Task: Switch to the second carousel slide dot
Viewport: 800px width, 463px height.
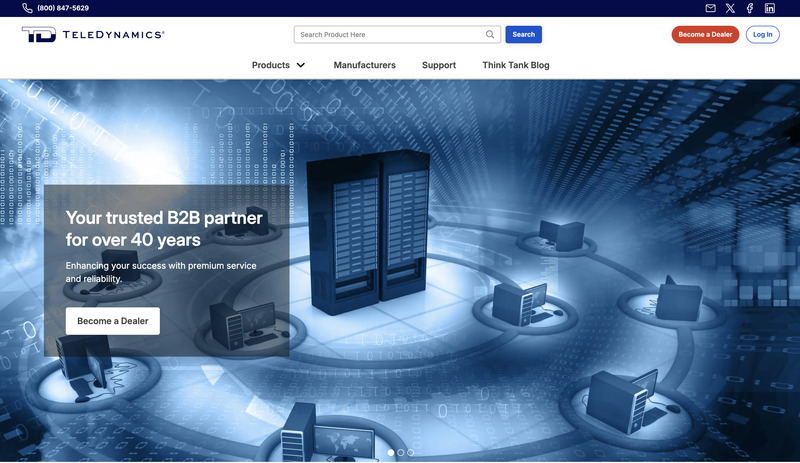Action: [x=401, y=452]
